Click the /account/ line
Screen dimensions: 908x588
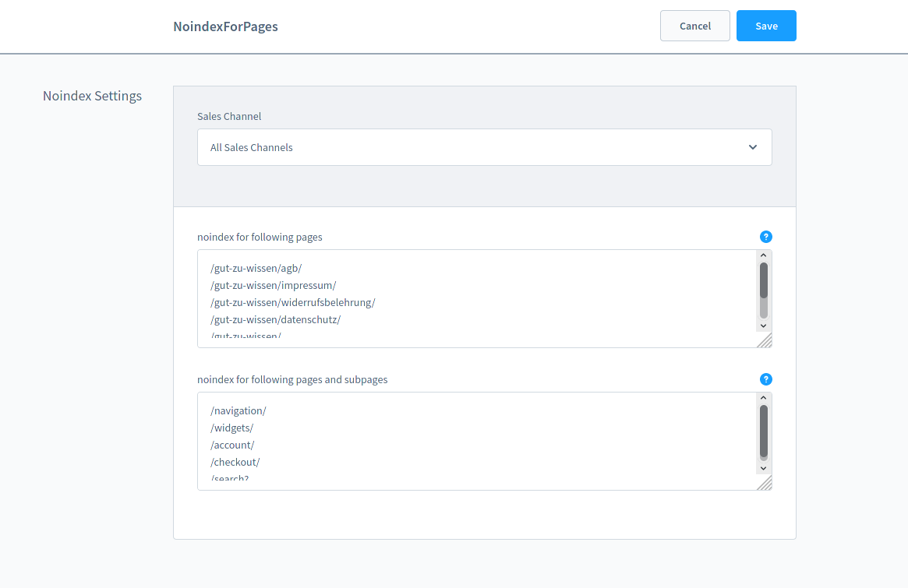(x=232, y=445)
